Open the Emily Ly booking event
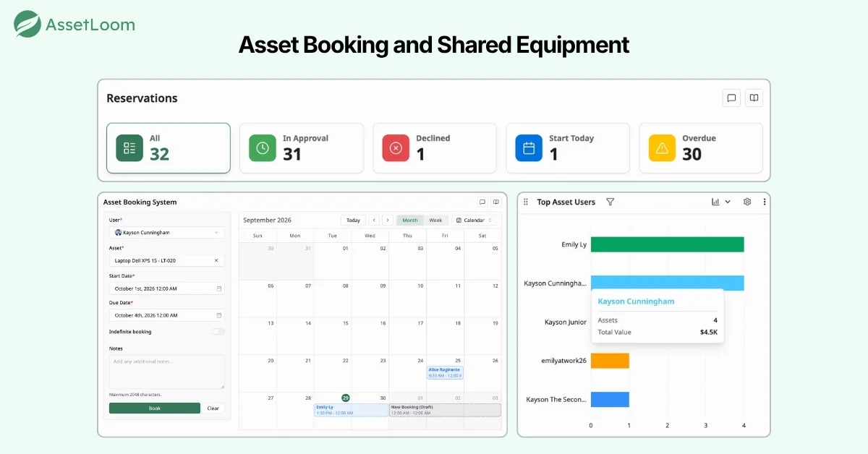Screen dimensions: 868x454 click(351, 410)
